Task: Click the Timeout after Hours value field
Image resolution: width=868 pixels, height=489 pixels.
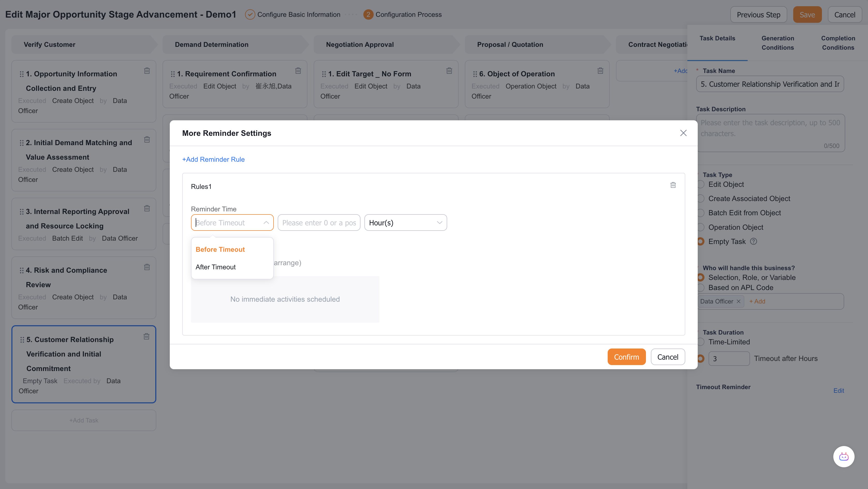Action: coord(729,359)
